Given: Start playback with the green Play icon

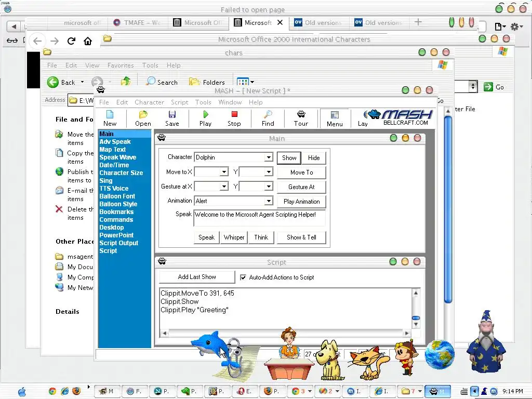Looking at the screenshot, I should tap(205, 118).
